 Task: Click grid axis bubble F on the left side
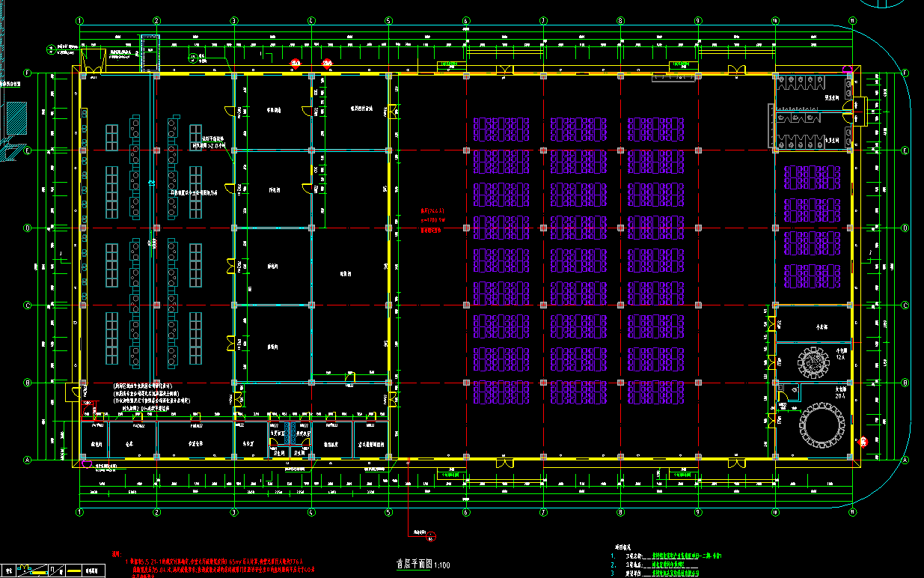coord(27,73)
